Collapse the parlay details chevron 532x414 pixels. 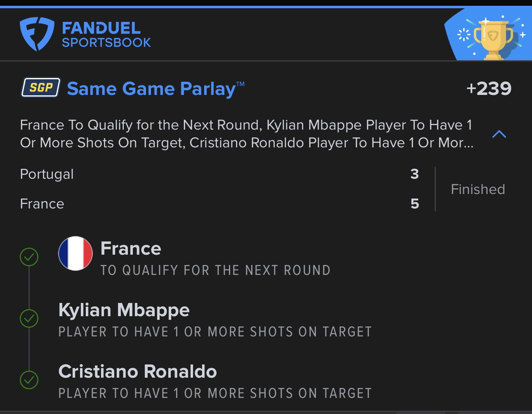coord(499,134)
